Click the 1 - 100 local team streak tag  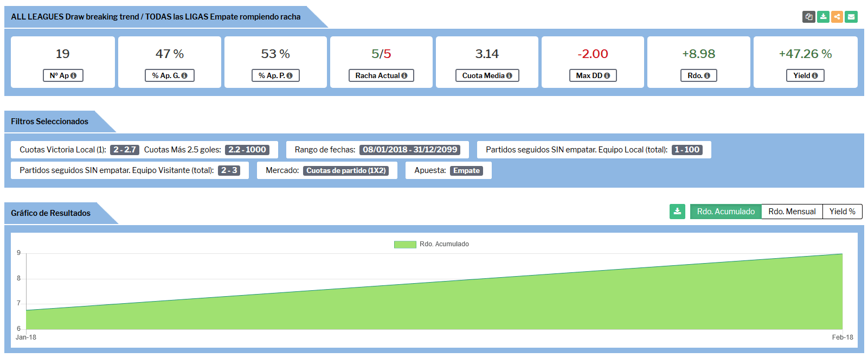pos(687,150)
